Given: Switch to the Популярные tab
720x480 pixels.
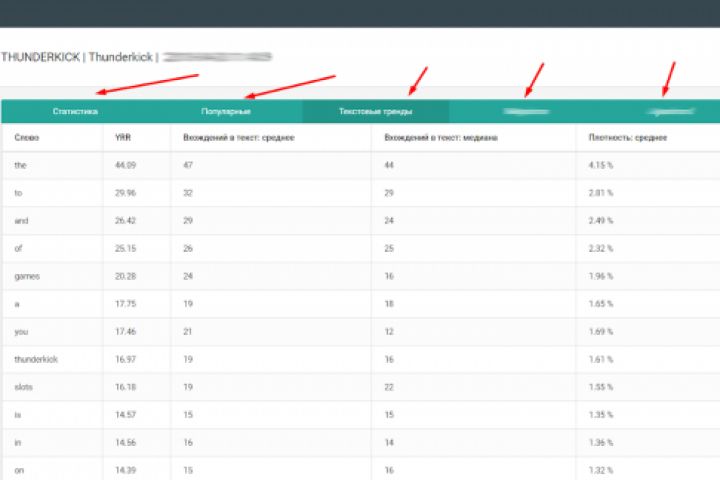Looking at the screenshot, I should tap(226, 111).
